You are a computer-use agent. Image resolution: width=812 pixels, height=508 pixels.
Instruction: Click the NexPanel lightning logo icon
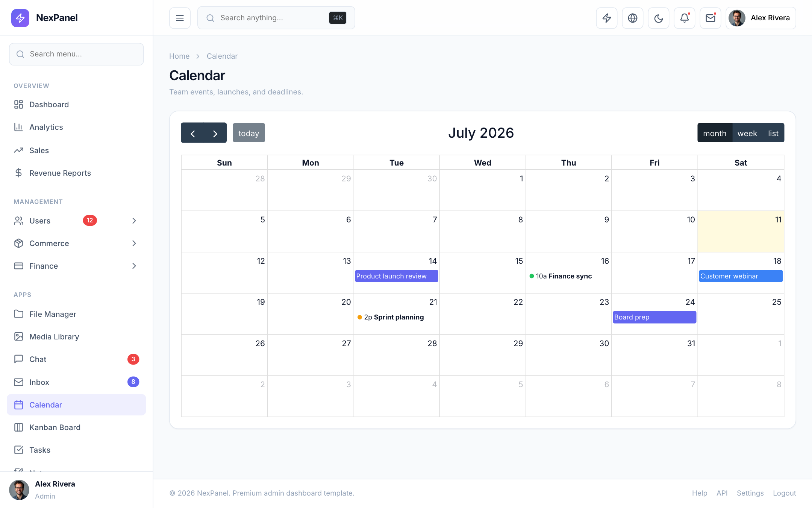click(x=20, y=18)
